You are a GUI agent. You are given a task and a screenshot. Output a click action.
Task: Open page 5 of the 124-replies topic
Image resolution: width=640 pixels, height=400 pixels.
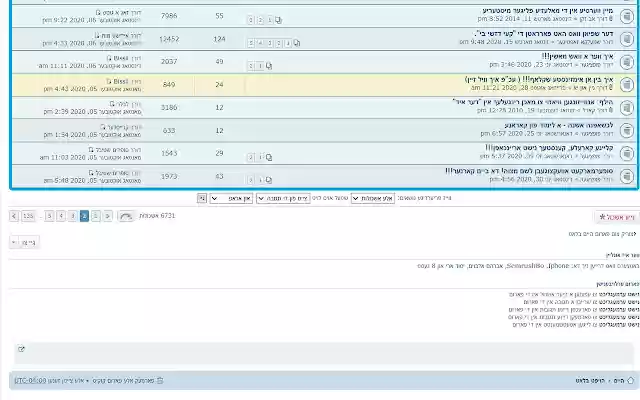(251, 43)
